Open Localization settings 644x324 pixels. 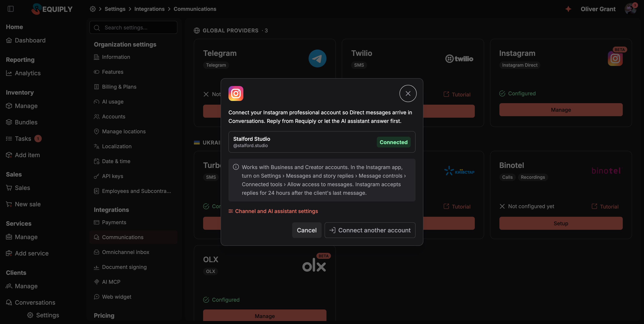click(x=133, y=146)
